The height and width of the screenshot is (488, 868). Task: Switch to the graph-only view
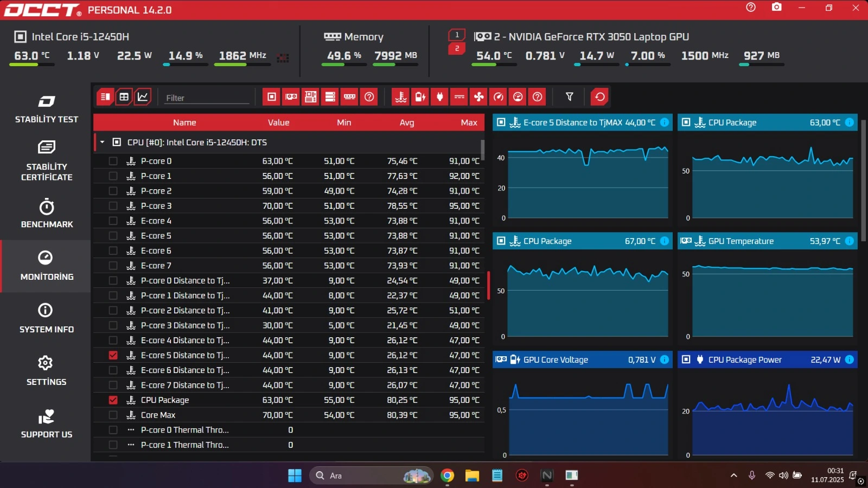point(143,97)
